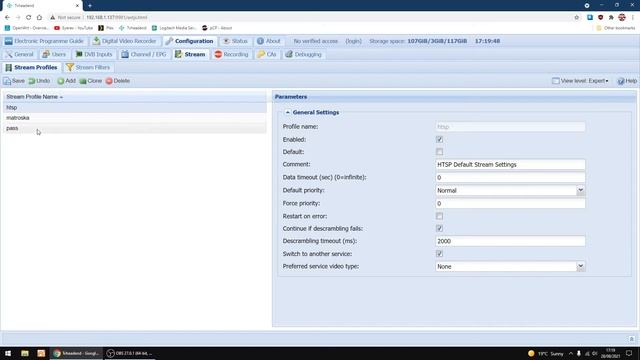Click the Save toolbar button
The height and width of the screenshot is (360, 640).
coord(14,81)
